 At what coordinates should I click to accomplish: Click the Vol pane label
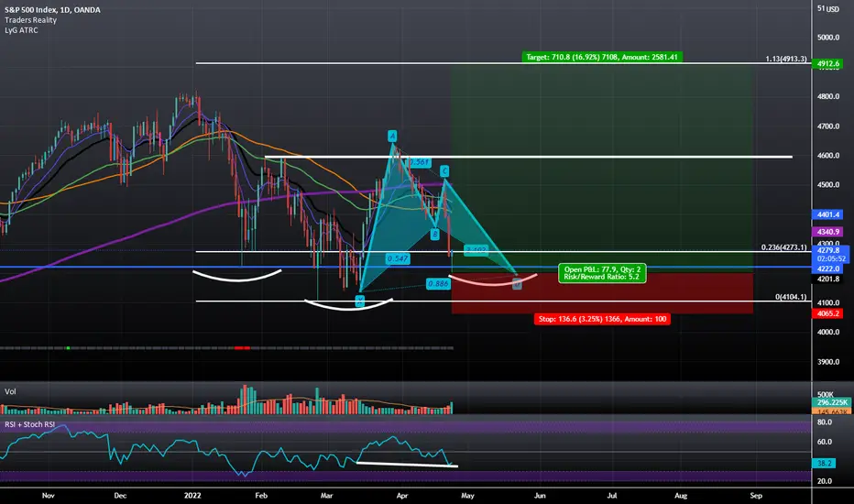tap(10, 392)
